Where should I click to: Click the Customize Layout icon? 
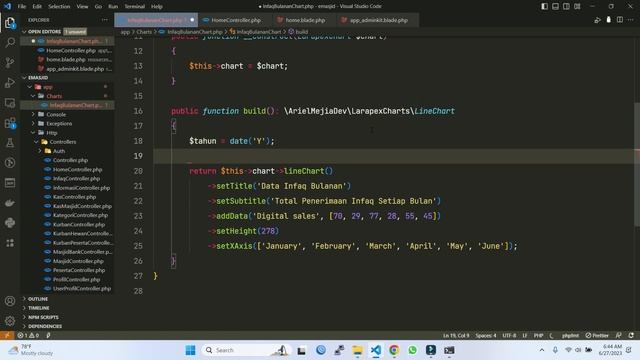click(x=577, y=6)
